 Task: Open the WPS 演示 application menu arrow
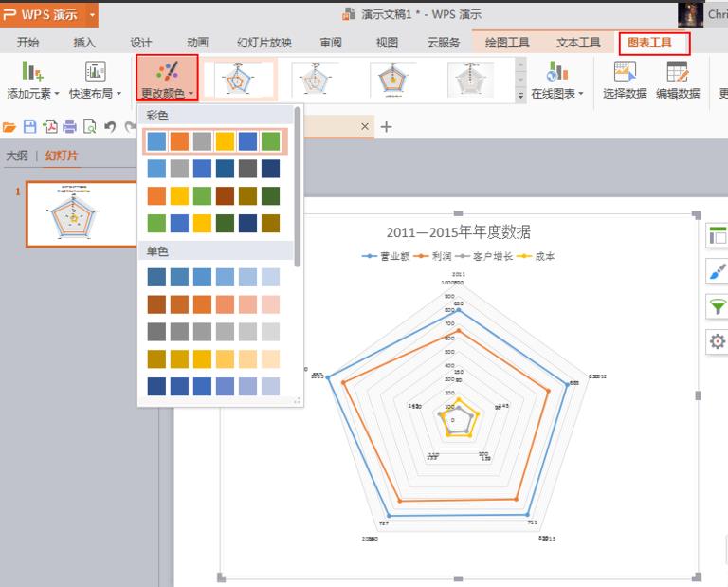point(92,15)
